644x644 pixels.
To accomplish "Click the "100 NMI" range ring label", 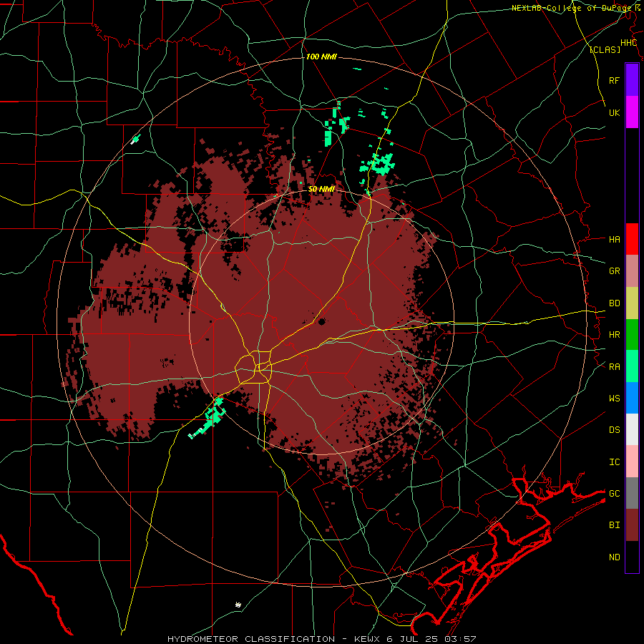I will [x=321, y=57].
